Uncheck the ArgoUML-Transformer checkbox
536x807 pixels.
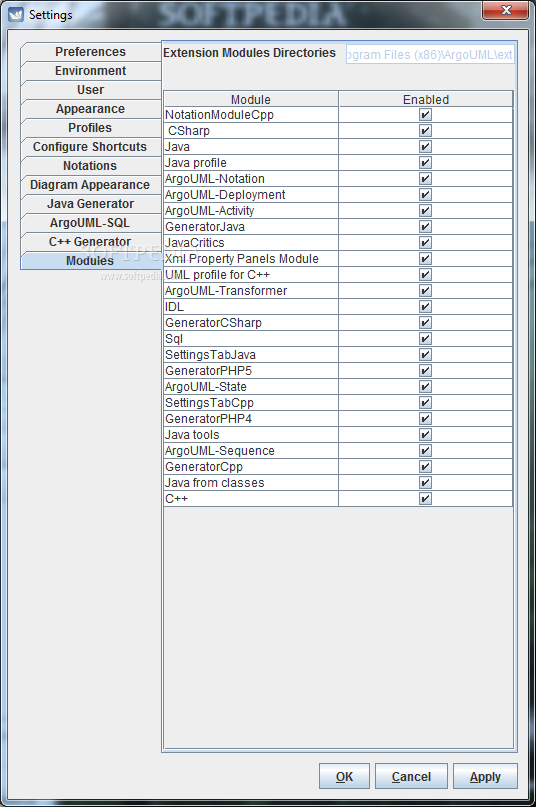click(425, 290)
